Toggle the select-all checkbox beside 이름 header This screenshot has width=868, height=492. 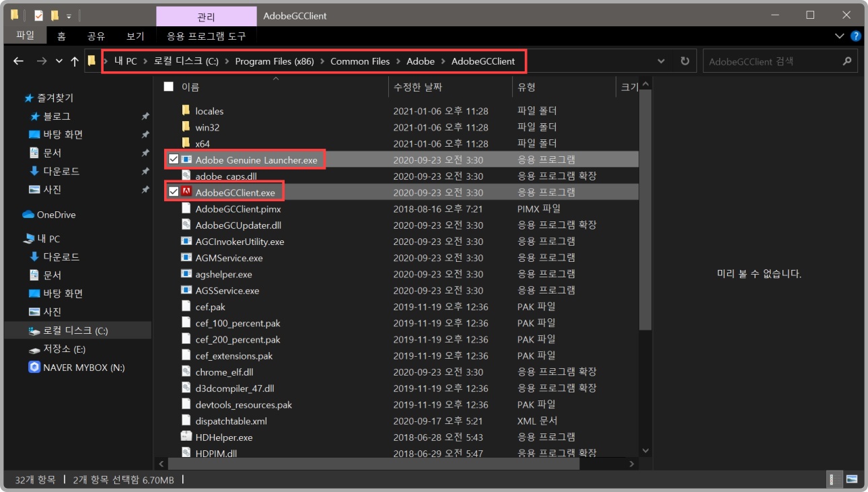coord(168,87)
